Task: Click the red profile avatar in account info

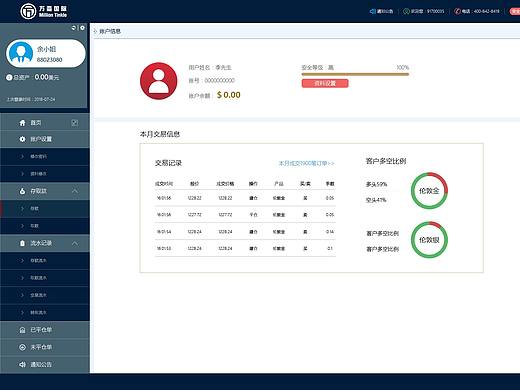Action: (x=159, y=81)
